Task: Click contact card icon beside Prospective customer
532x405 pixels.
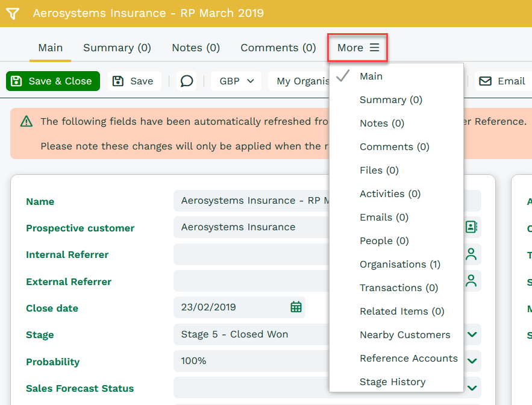Action: click(471, 227)
